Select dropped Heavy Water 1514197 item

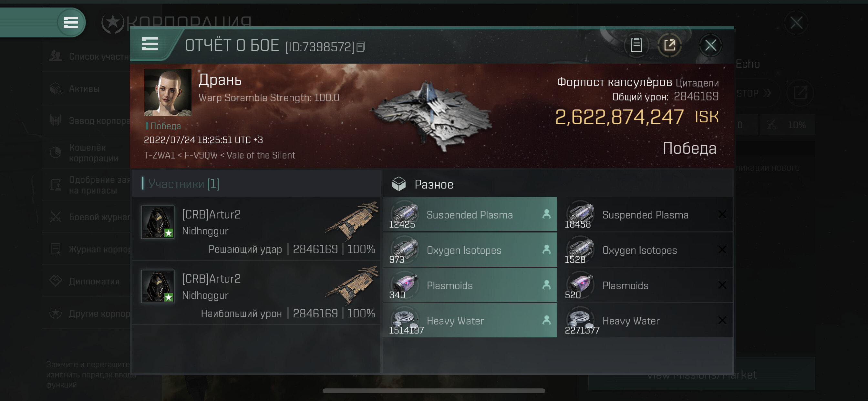tap(470, 321)
